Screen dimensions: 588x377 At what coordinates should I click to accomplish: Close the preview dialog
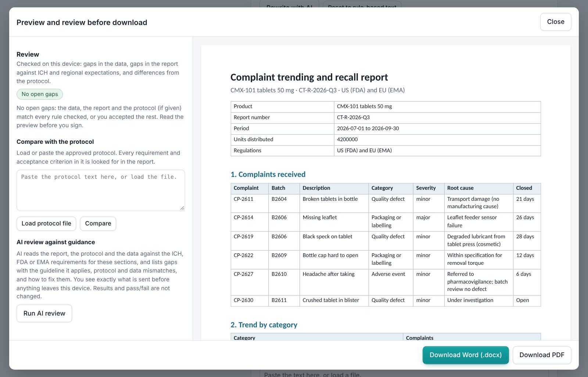tap(555, 22)
